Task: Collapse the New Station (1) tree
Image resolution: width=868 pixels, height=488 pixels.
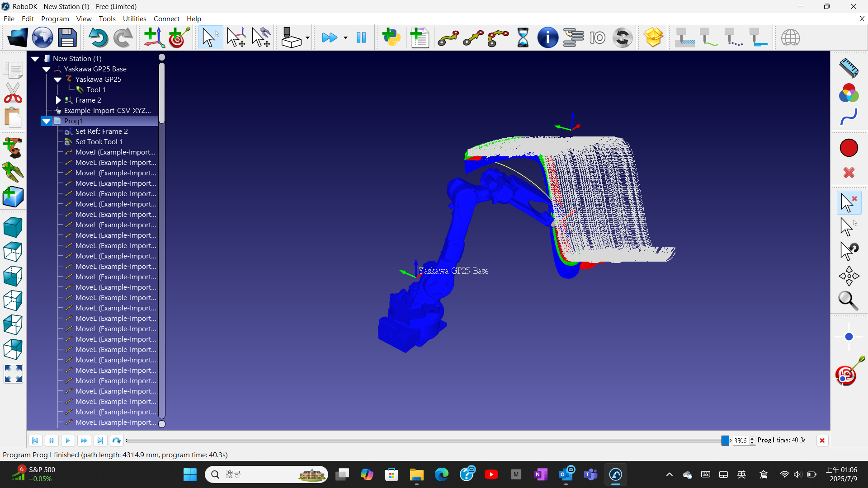Action: pyautogui.click(x=35, y=59)
